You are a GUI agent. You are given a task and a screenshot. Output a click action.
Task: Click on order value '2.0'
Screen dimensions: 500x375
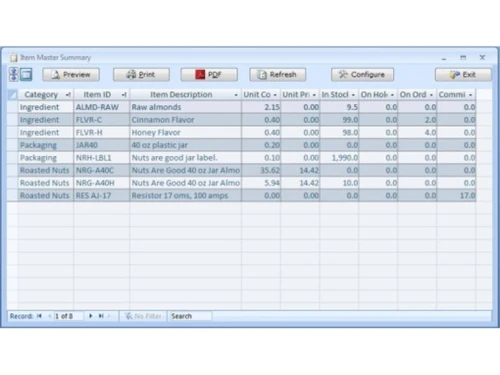[x=417, y=120]
